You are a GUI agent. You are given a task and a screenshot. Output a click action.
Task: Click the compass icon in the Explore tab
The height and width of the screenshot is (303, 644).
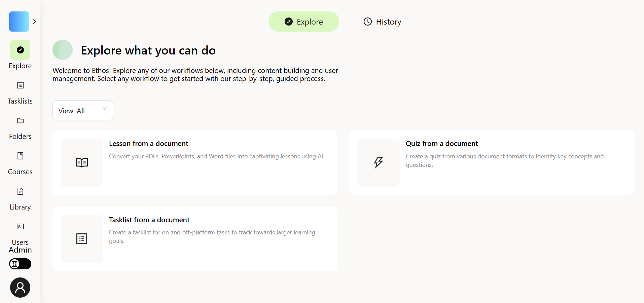289,22
